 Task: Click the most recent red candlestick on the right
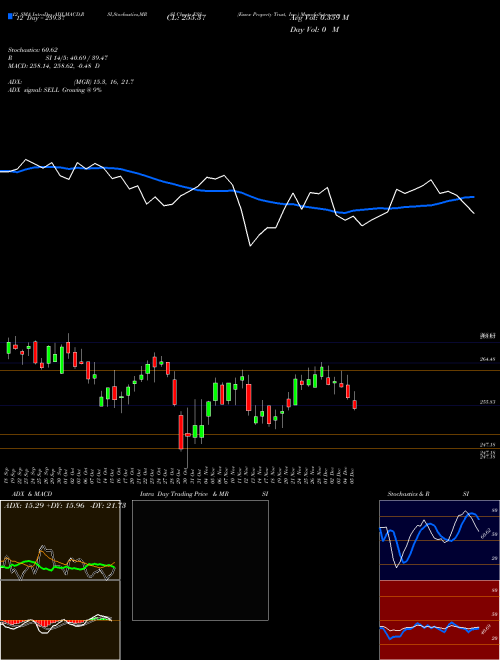pos(355,404)
